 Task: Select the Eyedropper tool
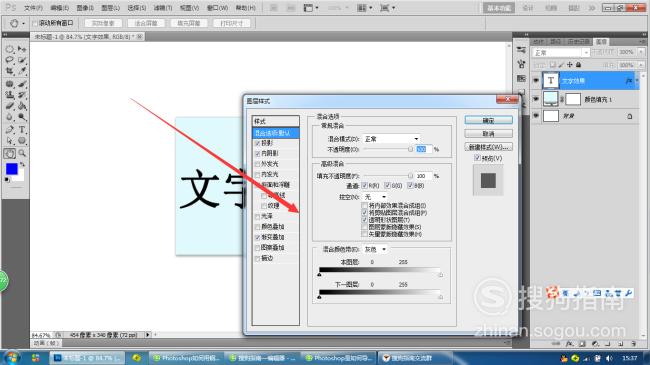point(22,71)
